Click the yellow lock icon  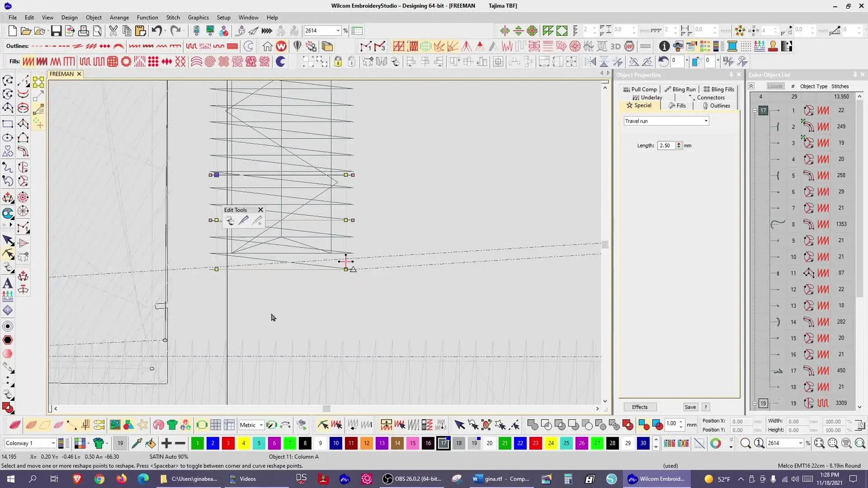pyautogui.click(x=338, y=61)
